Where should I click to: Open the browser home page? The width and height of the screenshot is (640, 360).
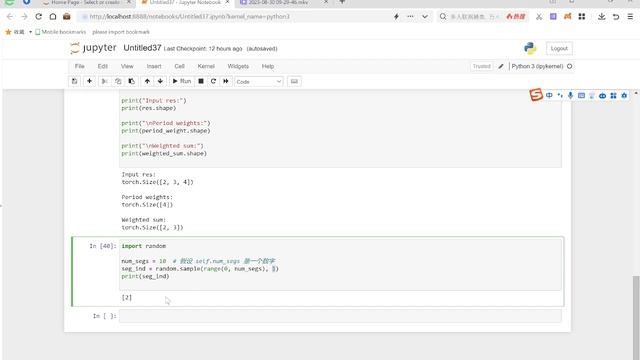coord(53,16)
